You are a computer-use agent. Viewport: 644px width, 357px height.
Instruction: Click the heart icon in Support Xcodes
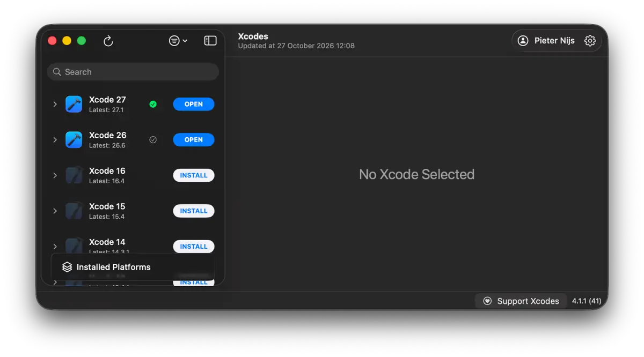[487, 301]
